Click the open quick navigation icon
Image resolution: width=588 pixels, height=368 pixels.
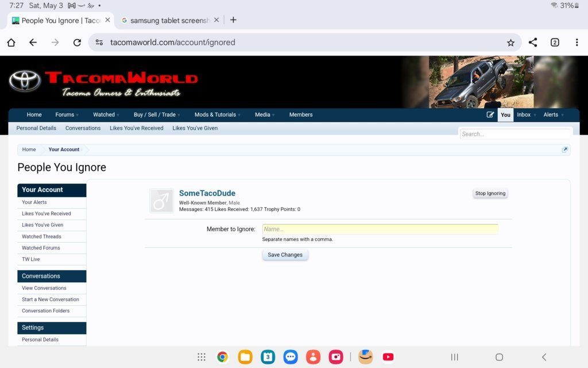565,150
